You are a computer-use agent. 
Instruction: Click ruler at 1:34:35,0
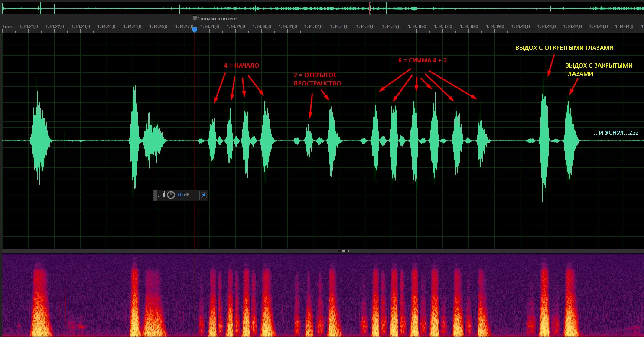pos(391,26)
